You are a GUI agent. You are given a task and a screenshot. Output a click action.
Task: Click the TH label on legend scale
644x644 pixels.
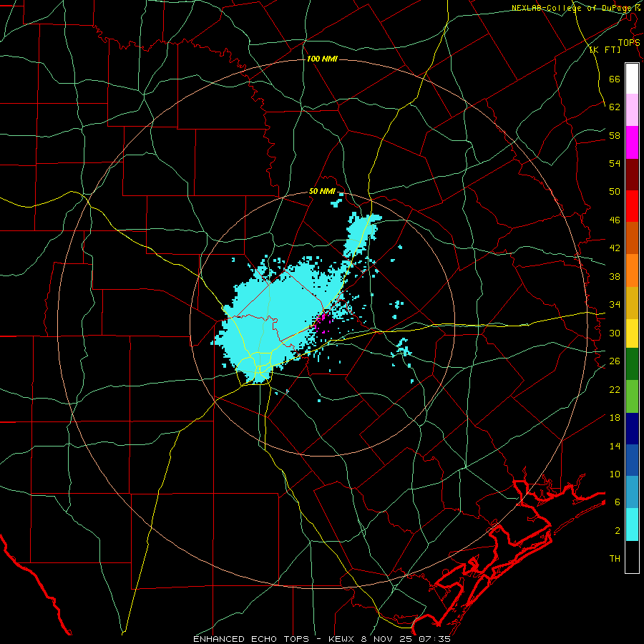point(615,558)
